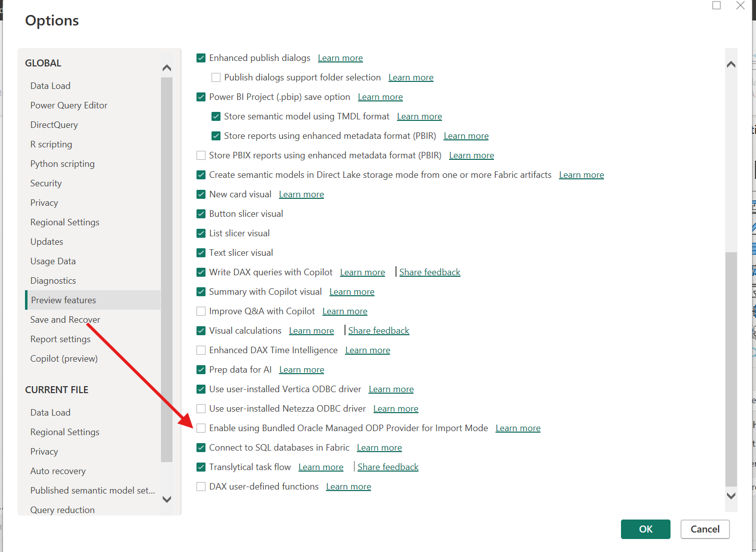Enable "Improve Q&A with Copilot" preview feature
The image size is (756, 552).
tap(201, 311)
